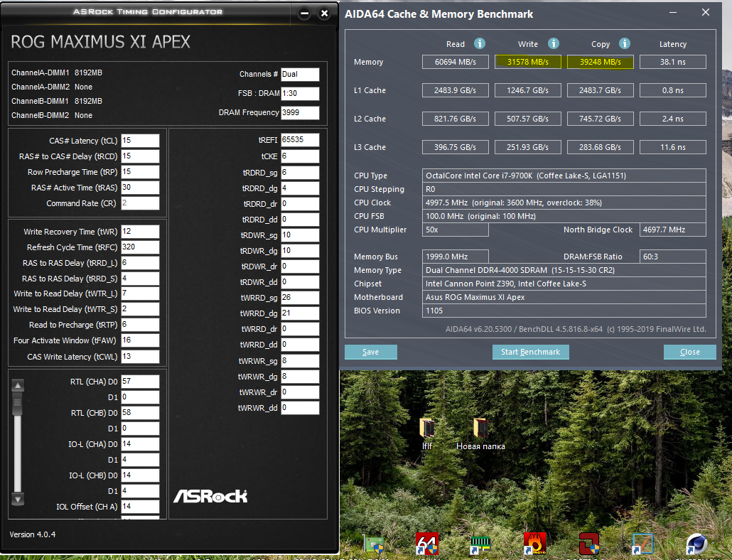The height and width of the screenshot is (560, 732).
Task: Click the tWTR_L field showing 7
Action: 140,293
